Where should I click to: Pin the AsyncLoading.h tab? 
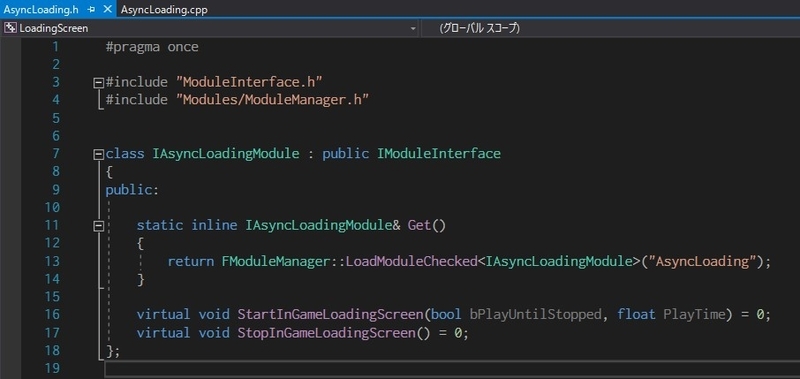91,10
